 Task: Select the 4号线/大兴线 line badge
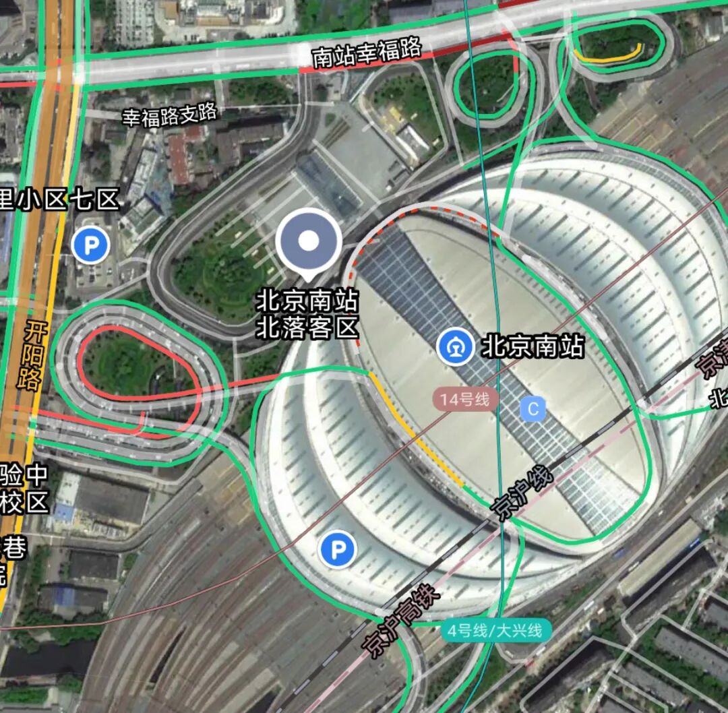point(495,631)
